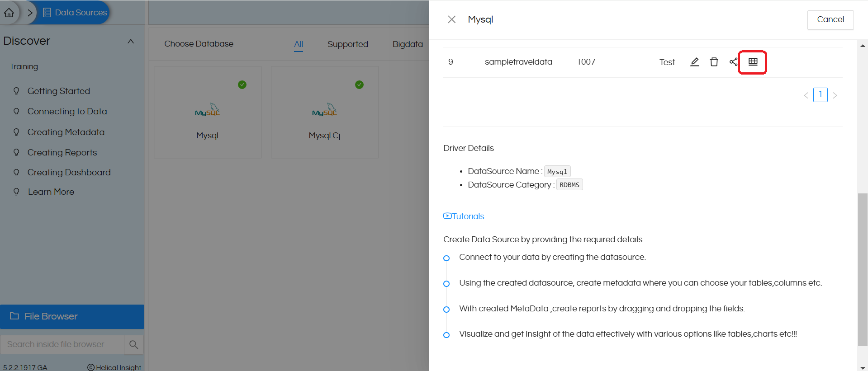
Task: Click the Helical Insight copyright text
Action: (114, 367)
